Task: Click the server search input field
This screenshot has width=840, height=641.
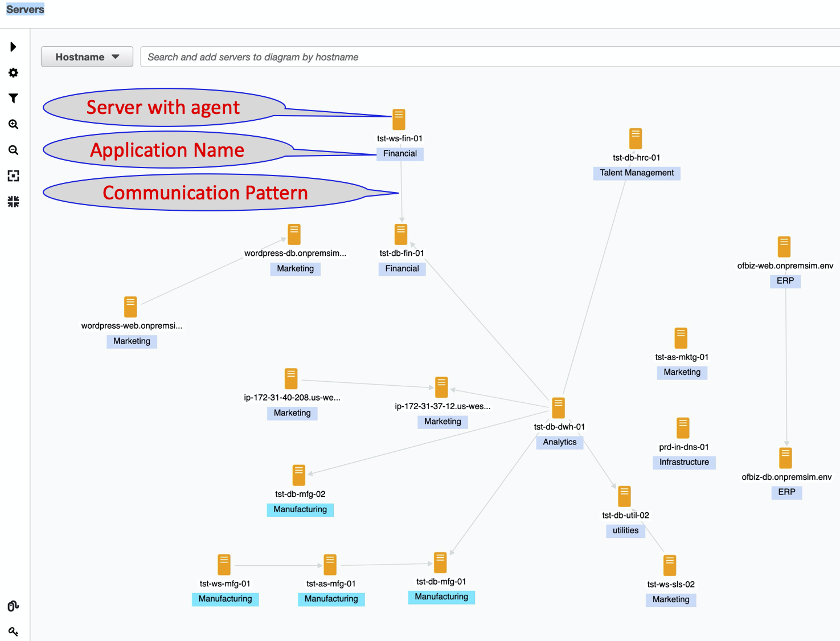Action: [x=399, y=56]
